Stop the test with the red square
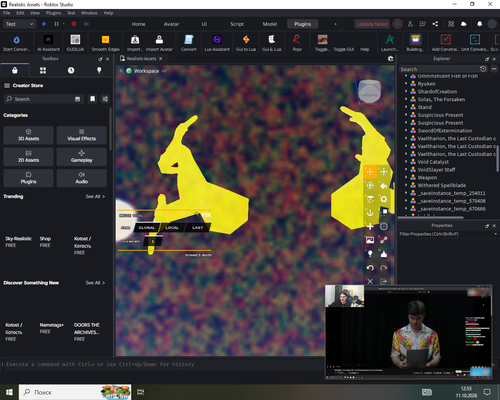Image resolution: width=500 pixels, height=400 pixels. [x=74, y=24]
